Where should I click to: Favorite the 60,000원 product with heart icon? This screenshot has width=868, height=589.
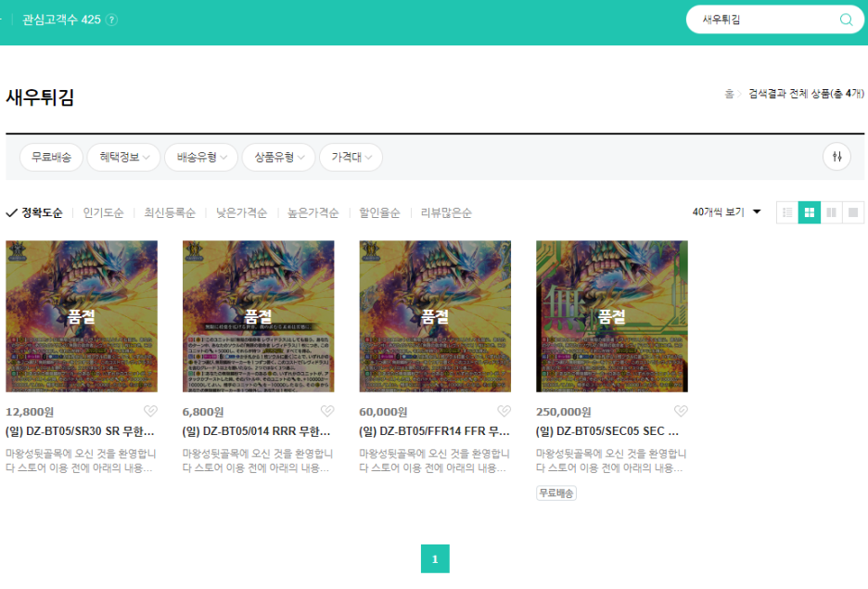[x=504, y=411]
